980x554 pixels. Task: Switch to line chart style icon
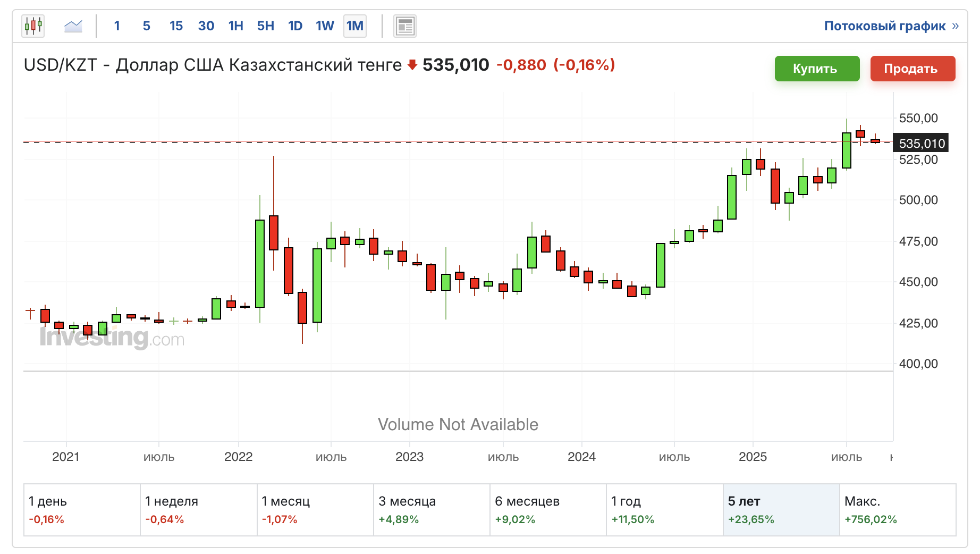(72, 25)
